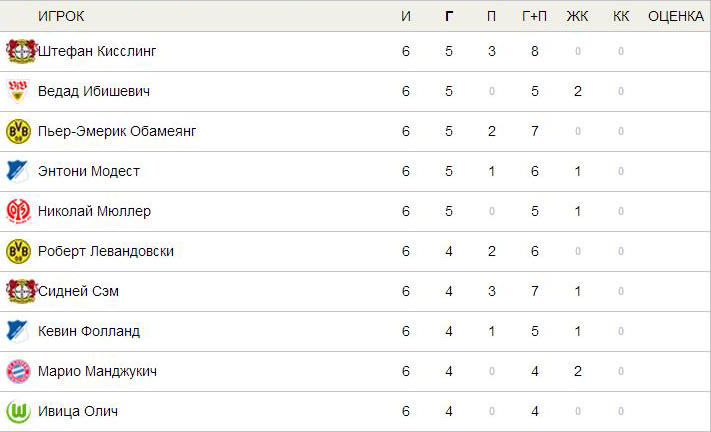Click the BVB logo beside Роберт Левандовски
The image size is (711, 432).
pos(18,251)
